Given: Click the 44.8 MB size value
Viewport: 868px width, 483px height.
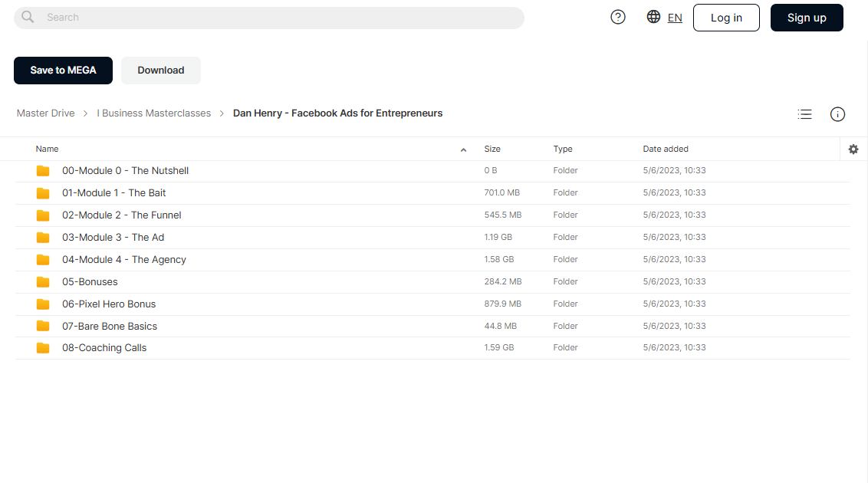Looking at the screenshot, I should 501,326.
